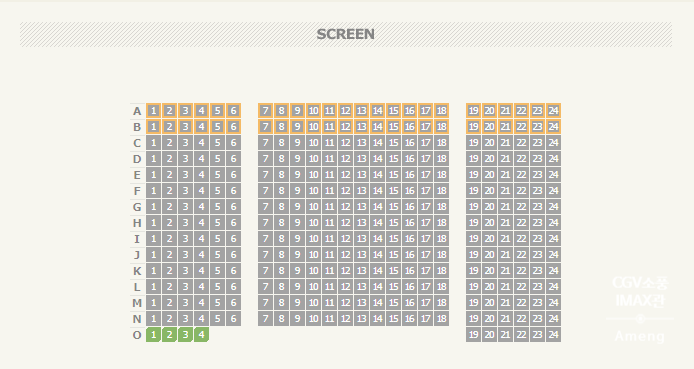Click the SCREEN banner at the top
694x369 pixels.
346,35
